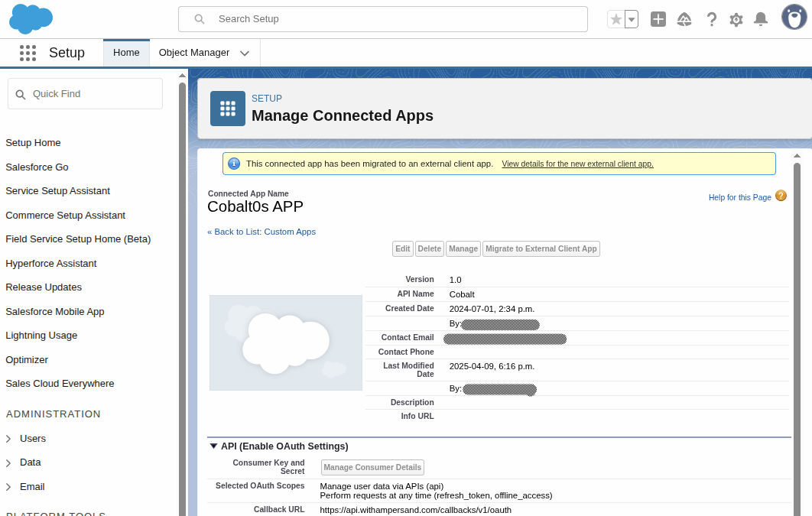This screenshot has height=516, width=812.
Task: Open the App Launcher waffle icon
Action: pyautogui.click(x=28, y=53)
